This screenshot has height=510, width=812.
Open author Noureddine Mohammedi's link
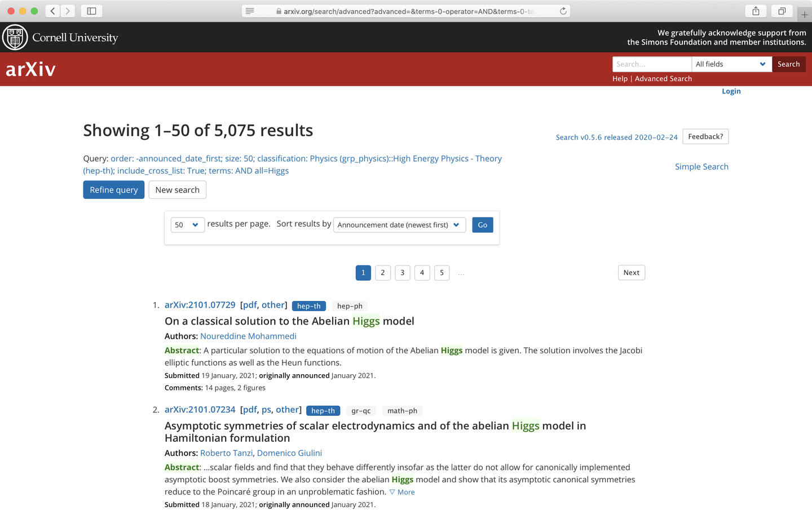248,336
